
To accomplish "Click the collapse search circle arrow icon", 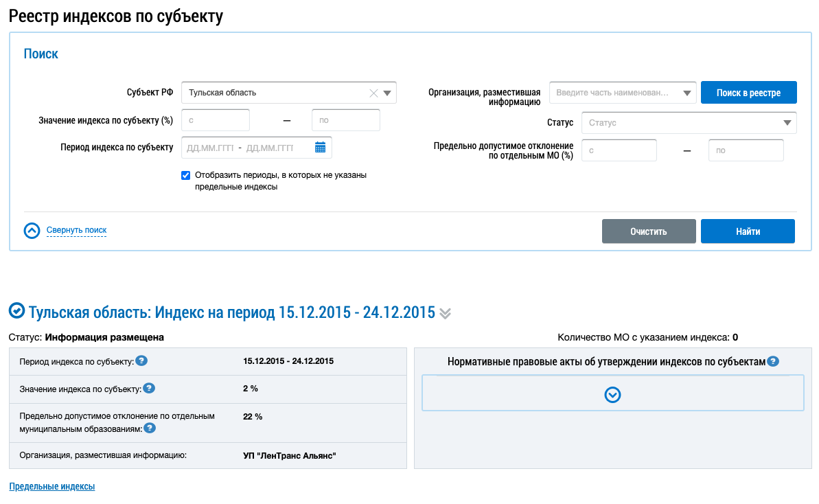I will pyautogui.click(x=32, y=230).
